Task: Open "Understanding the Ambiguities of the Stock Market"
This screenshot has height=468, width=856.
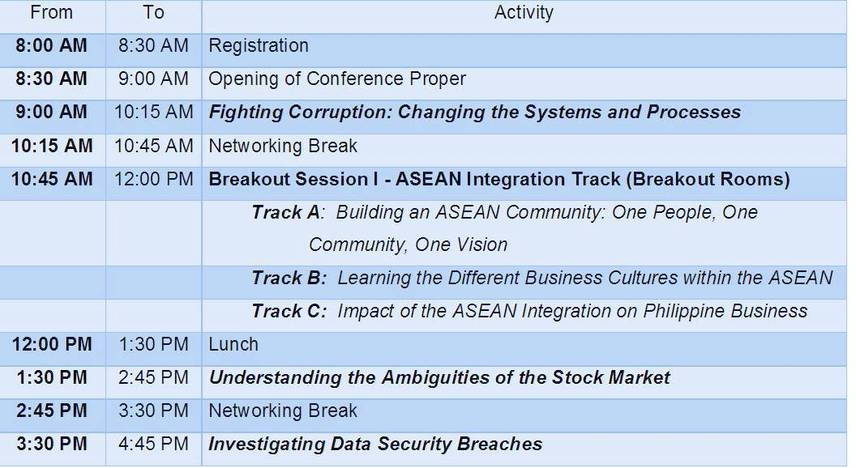Action: coord(439,378)
